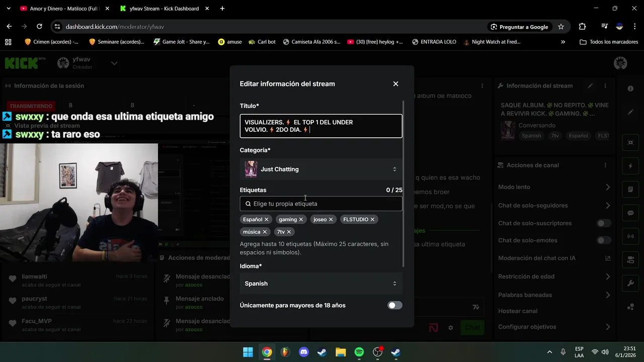This screenshot has height=362, width=644.
Task: Open the Categoría Just Chatting dropdown
Action: 321,169
